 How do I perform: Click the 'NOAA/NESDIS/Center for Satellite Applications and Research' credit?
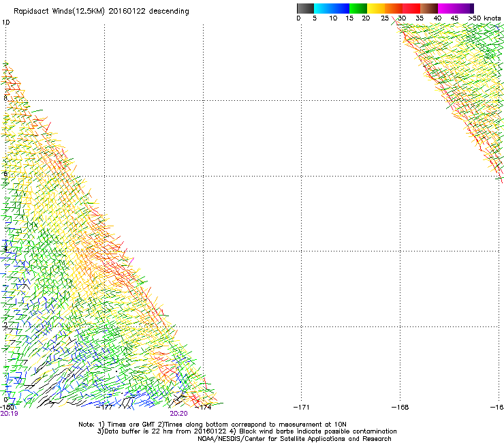(294, 439)
